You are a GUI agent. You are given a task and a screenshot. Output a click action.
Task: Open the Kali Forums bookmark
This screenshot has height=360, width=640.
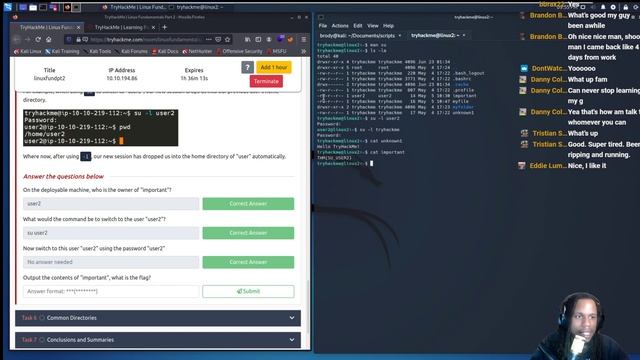pyautogui.click(x=131, y=51)
